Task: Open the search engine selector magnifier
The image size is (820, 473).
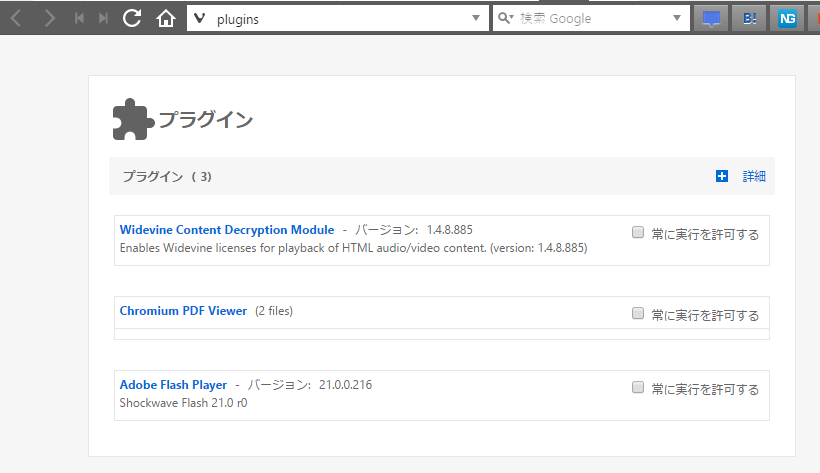Action: (x=505, y=18)
